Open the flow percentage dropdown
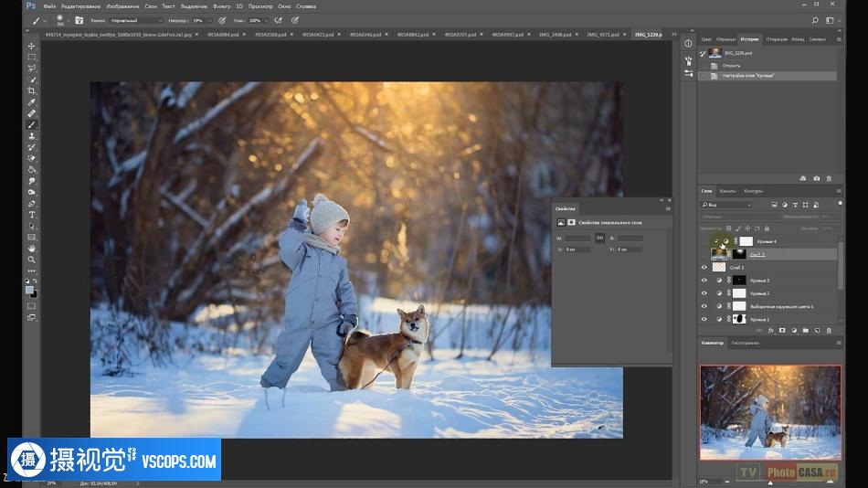This screenshot has width=868, height=488. click(x=267, y=20)
